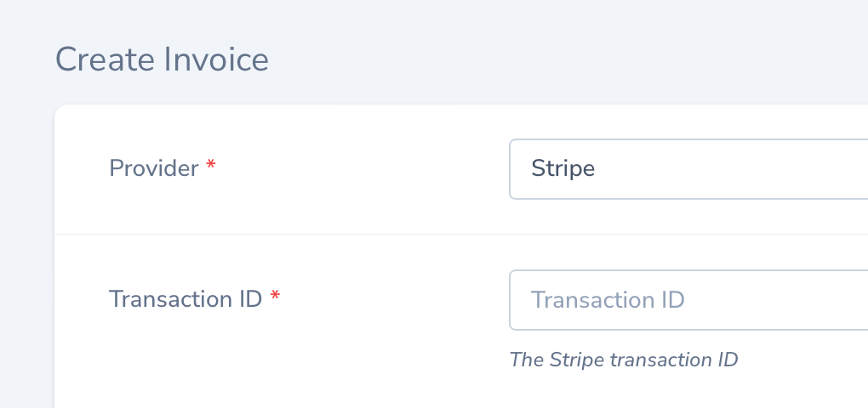Screen dimensions: 868x408
Task: Open the Provider dropdown
Action: (688, 169)
